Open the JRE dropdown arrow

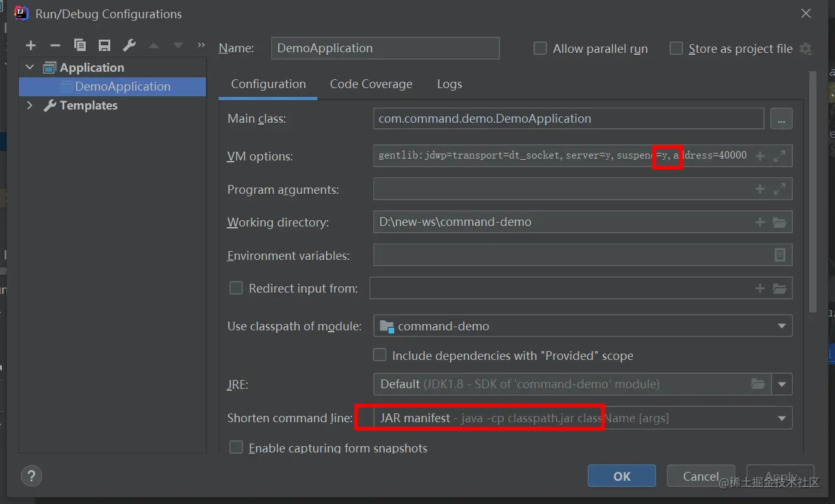tap(782, 384)
